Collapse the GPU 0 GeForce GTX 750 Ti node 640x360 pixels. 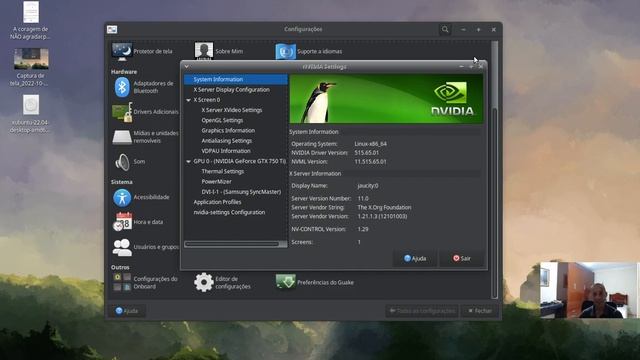[x=189, y=161]
